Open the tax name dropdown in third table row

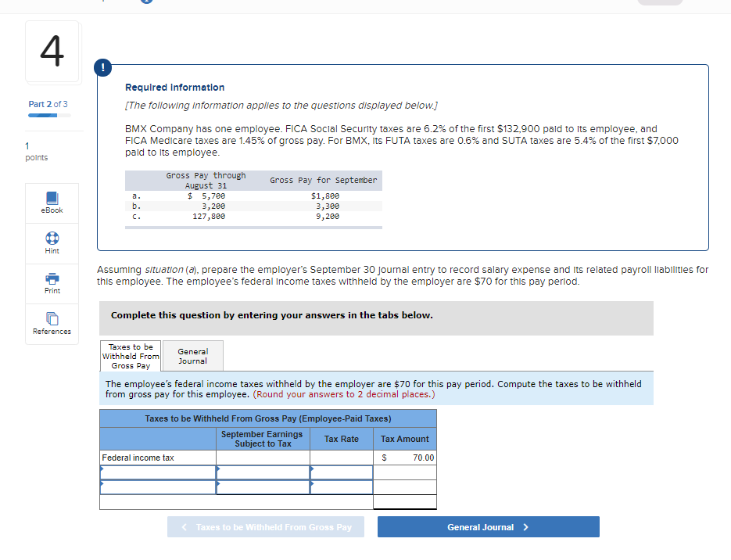[158, 487]
